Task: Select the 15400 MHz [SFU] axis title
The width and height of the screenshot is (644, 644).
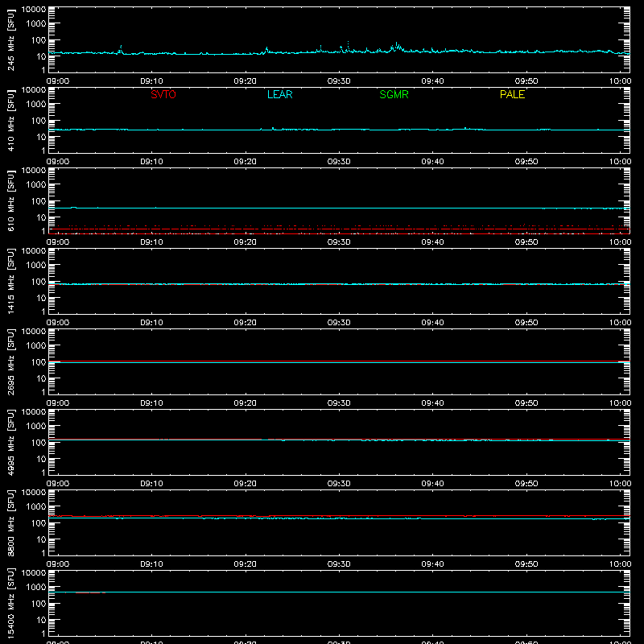Action: [x=11, y=603]
